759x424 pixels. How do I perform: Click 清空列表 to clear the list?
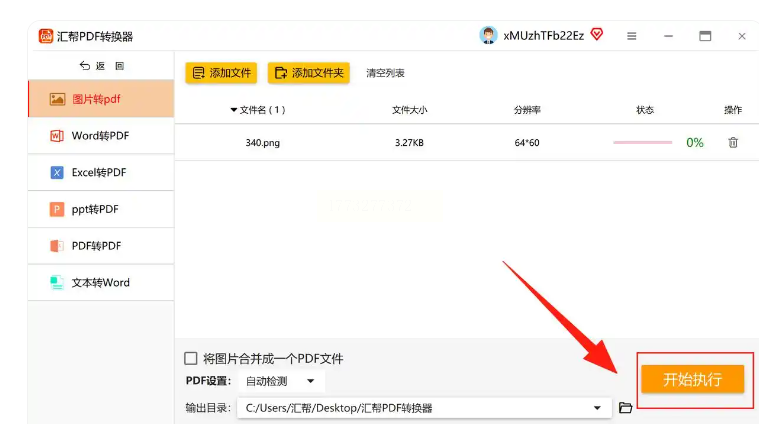(x=385, y=73)
